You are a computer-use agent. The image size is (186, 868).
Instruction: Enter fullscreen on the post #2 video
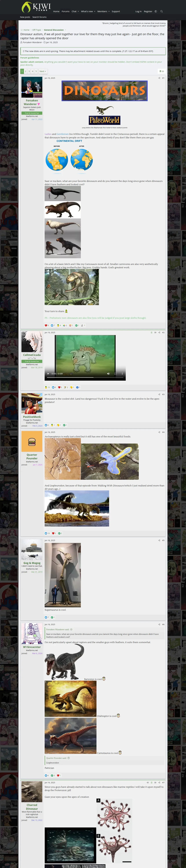click(115, 374)
